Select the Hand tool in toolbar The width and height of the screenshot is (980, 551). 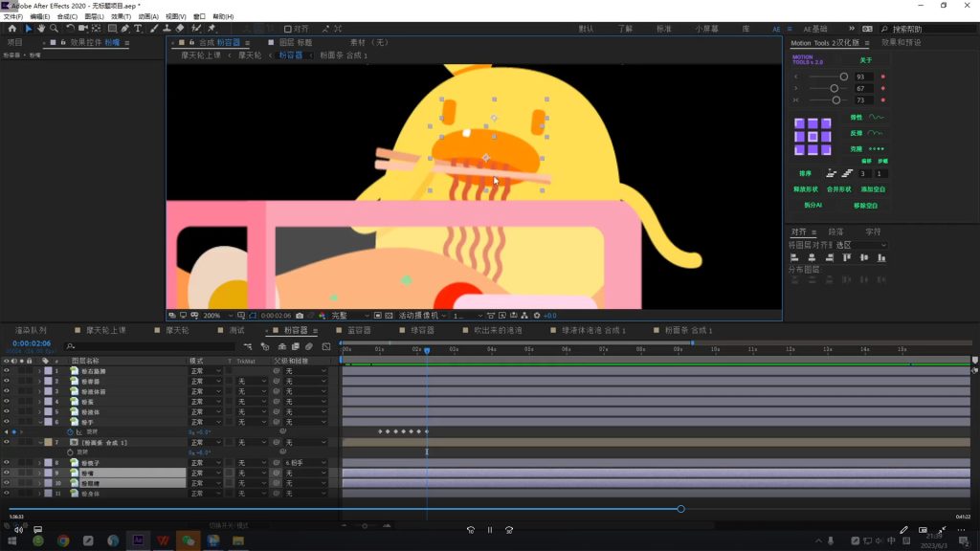click(41, 29)
